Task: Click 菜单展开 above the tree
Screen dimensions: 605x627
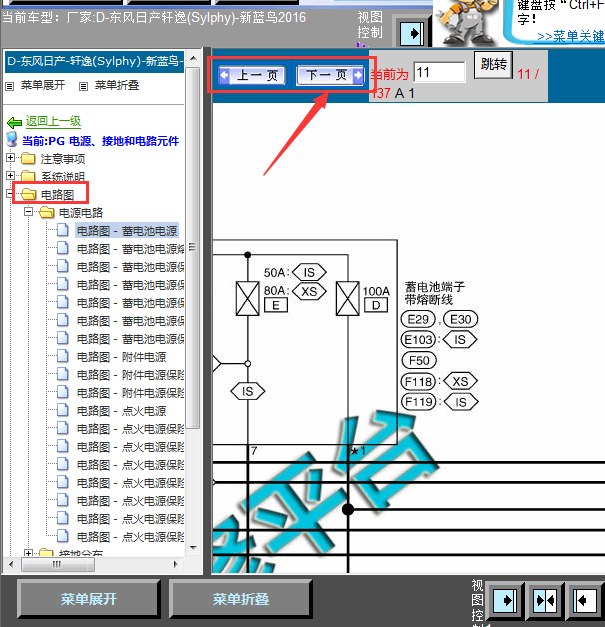Action: click(x=42, y=85)
